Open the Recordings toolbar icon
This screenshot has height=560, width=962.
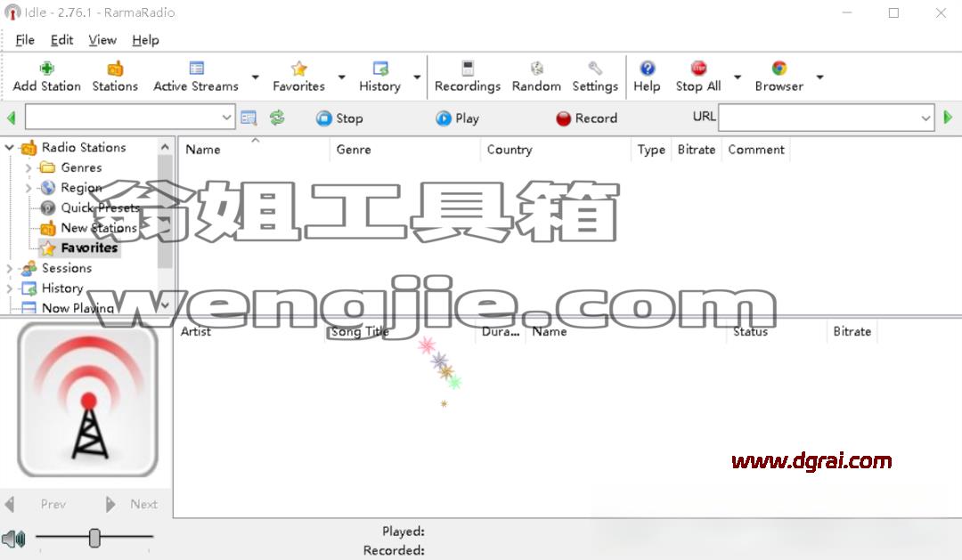click(468, 68)
